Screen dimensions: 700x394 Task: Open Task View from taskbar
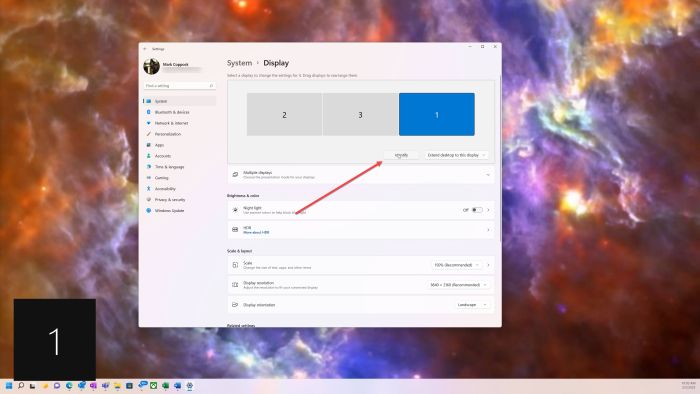coord(33,386)
